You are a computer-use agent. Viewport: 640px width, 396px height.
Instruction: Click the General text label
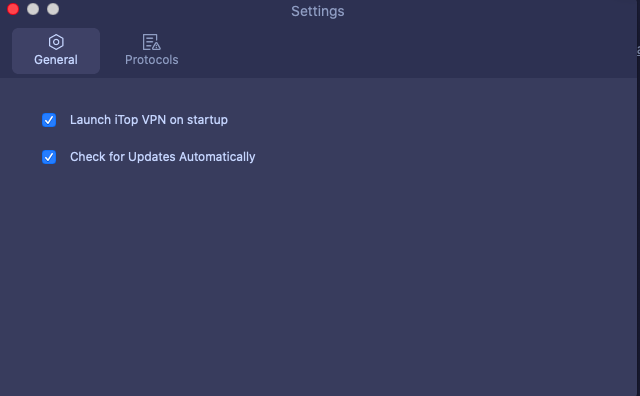coord(56,60)
